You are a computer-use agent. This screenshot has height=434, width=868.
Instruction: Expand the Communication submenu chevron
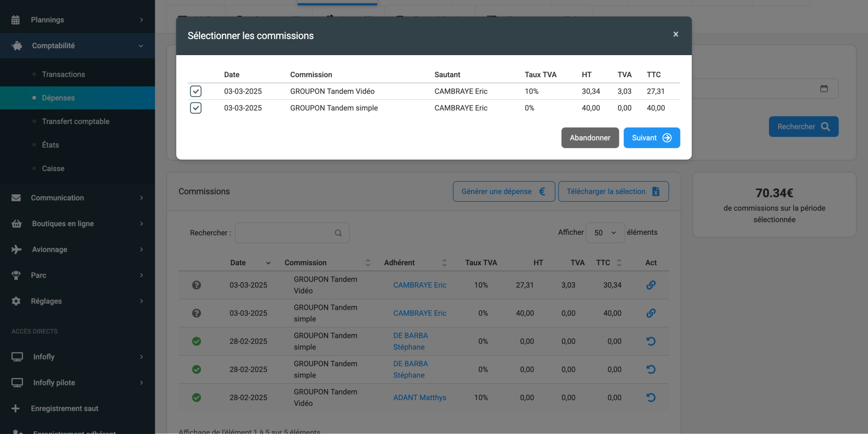141,198
